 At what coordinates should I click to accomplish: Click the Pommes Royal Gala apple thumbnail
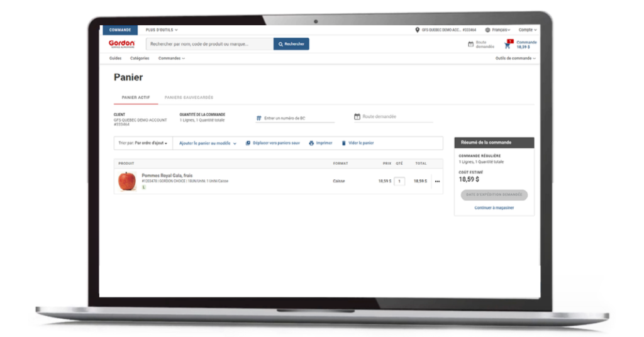tap(126, 181)
